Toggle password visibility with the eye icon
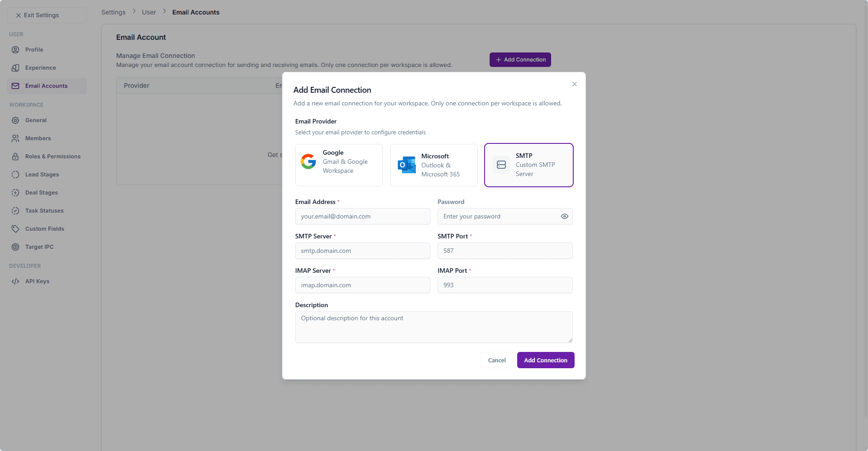The width and height of the screenshot is (868, 451). [564, 216]
